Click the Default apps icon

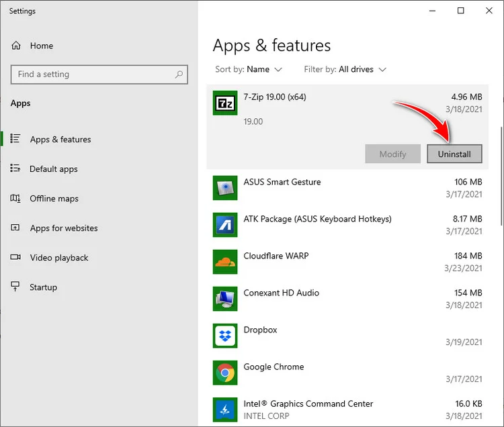click(15, 169)
